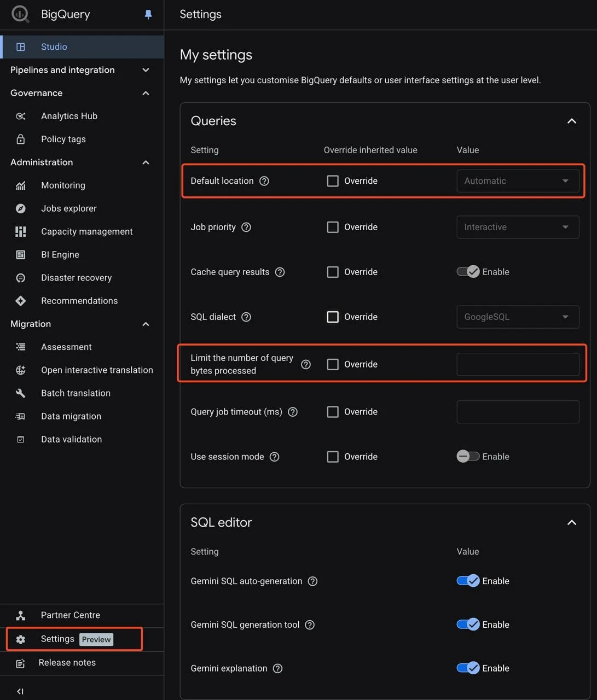Click the Query job timeout value field

pyautogui.click(x=518, y=412)
